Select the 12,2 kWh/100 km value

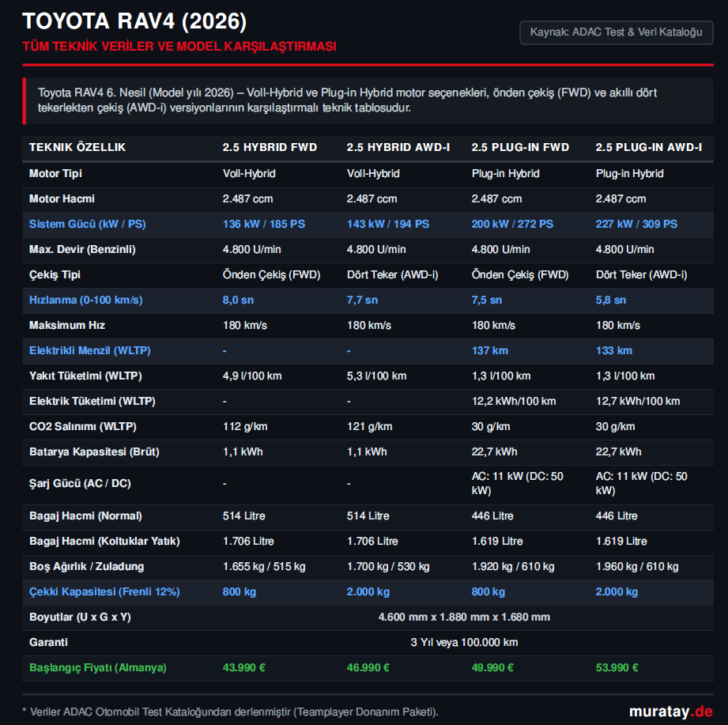(x=514, y=402)
